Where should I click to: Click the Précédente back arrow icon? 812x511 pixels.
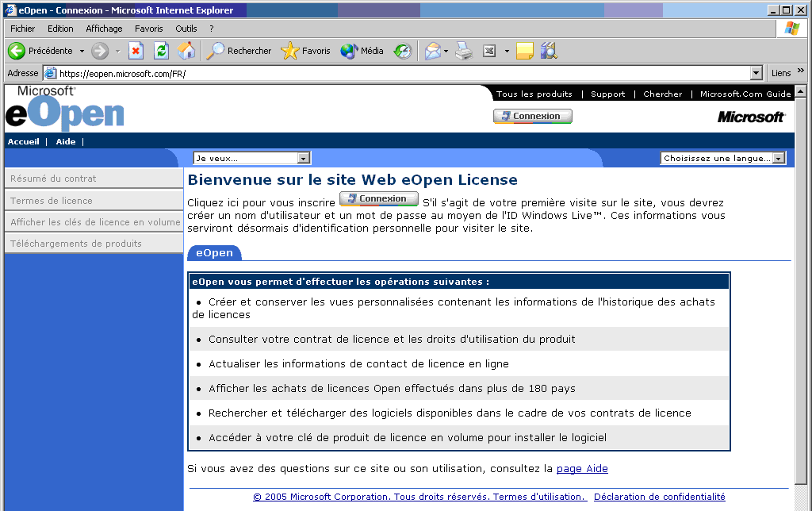coord(17,51)
